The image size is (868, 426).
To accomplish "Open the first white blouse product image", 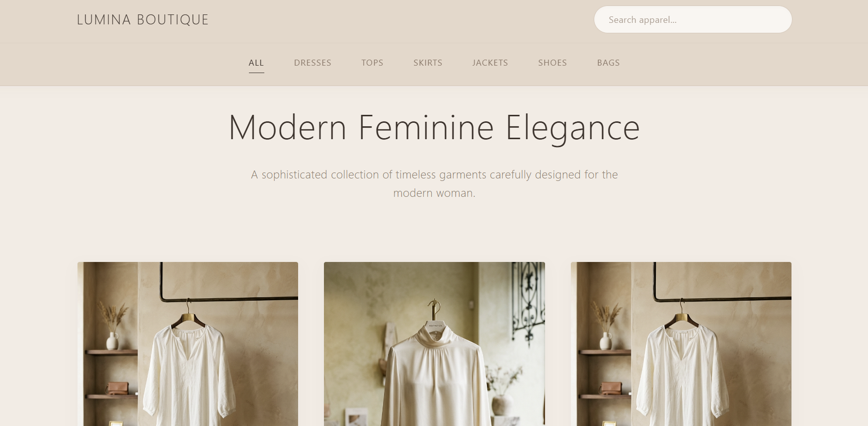I will [188, 344].
